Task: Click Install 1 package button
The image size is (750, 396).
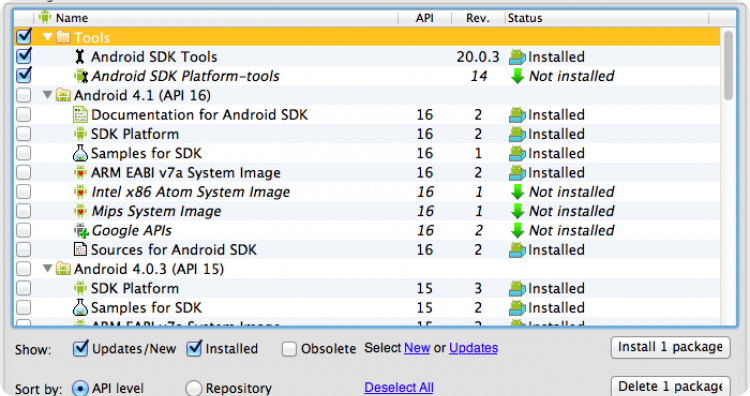Action: [x=671, y=347]
